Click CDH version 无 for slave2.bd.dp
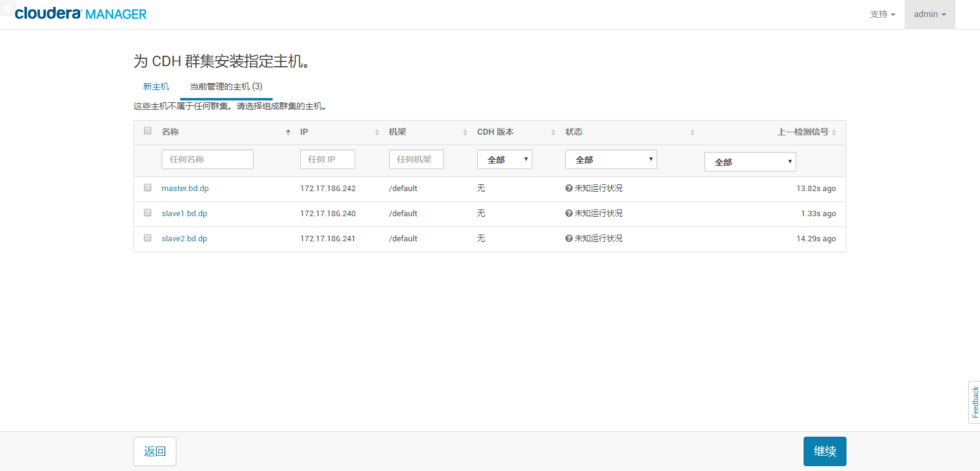Viewport: 980px width, 471px height. coord(481,238)
